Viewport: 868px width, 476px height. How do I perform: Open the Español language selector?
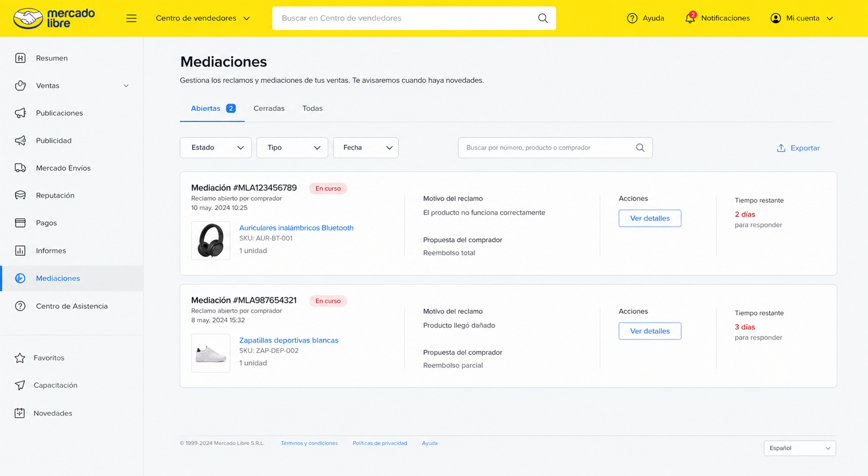800,448
